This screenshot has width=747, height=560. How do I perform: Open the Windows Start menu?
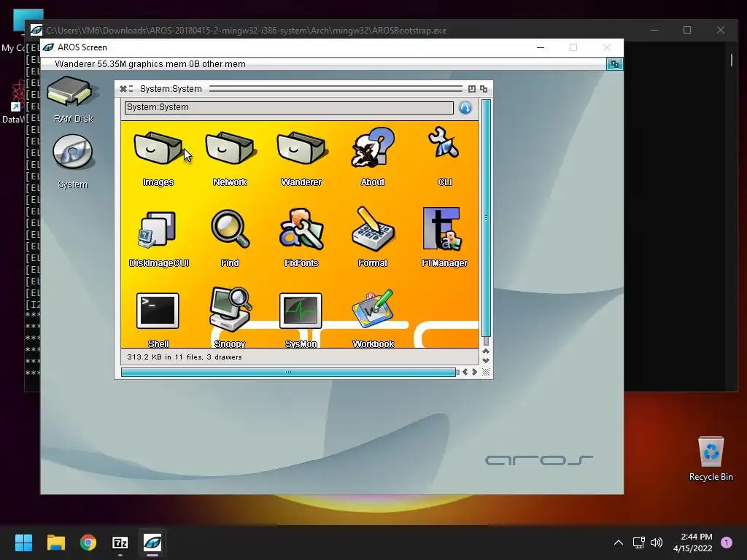pyautogui.click(x=23, y=542)
